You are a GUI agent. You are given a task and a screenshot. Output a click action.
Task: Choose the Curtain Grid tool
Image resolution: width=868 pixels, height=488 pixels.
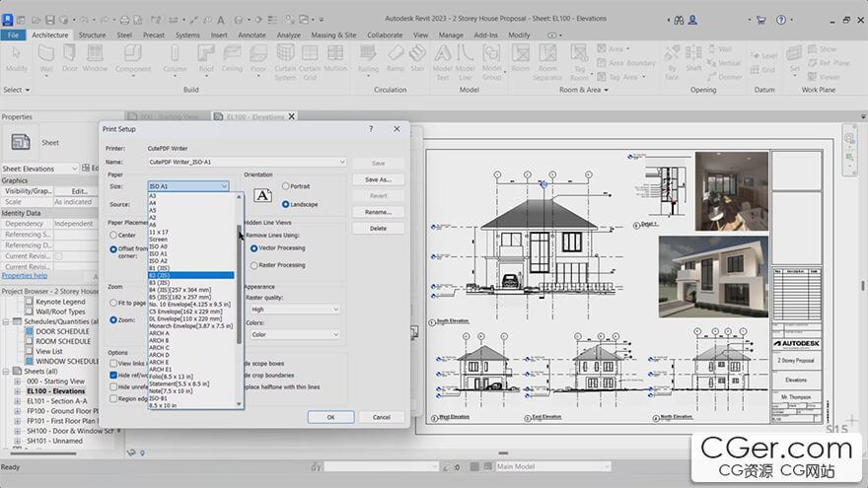pyautogui.click(x=310, y=62)
